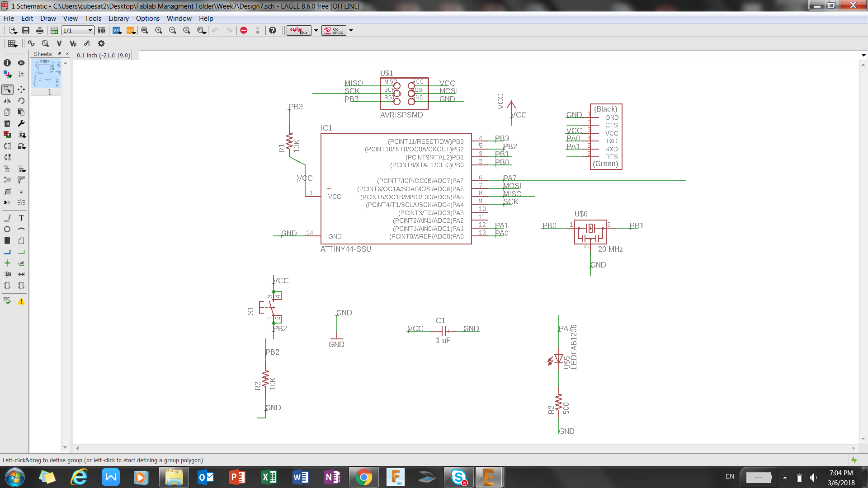868x488 pixels.
Task: Switch to board with SCH/BRD icon
Action: 54,30
